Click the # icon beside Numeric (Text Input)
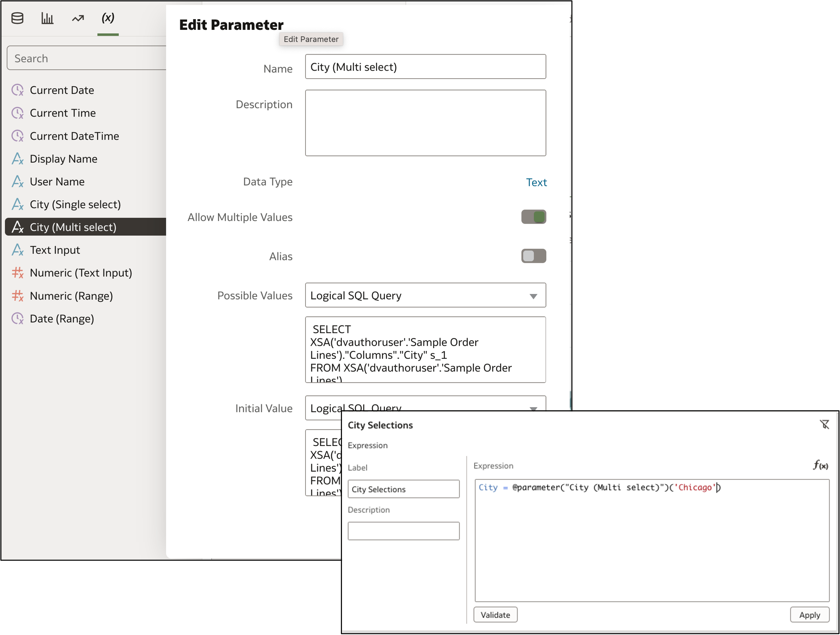 [18, 272]
